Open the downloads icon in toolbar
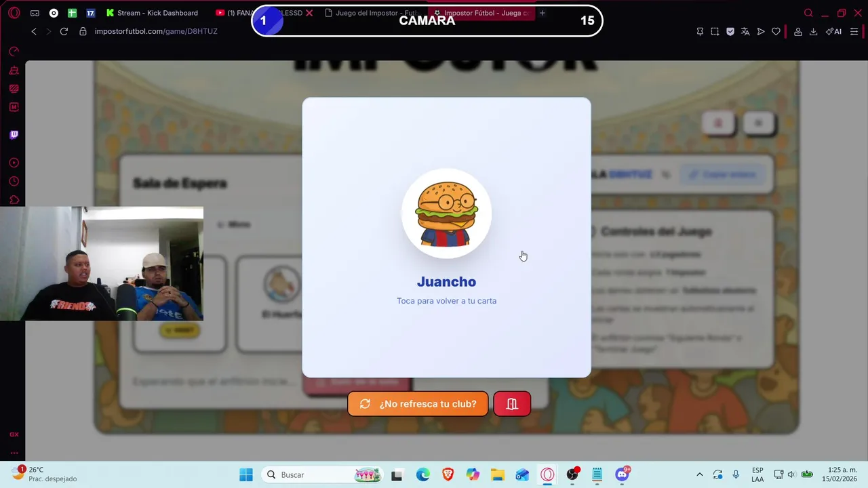The width and height of the screenshot is (868, 488). [813, 31]
